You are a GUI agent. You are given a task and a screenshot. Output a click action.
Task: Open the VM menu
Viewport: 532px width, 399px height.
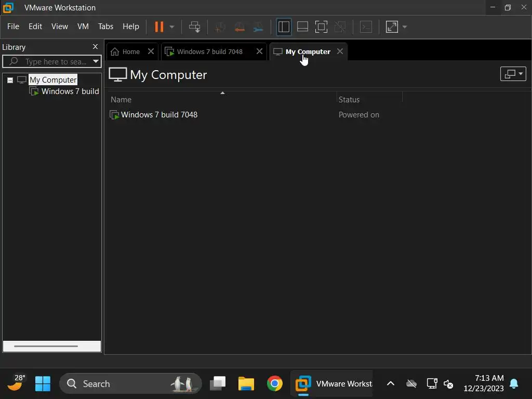point(83,26)
